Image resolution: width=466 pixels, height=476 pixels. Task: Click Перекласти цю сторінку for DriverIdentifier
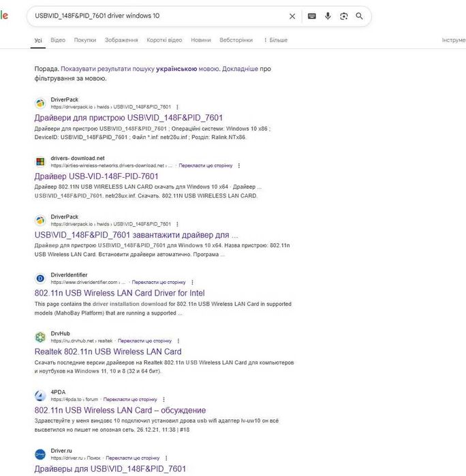point(159,283)
